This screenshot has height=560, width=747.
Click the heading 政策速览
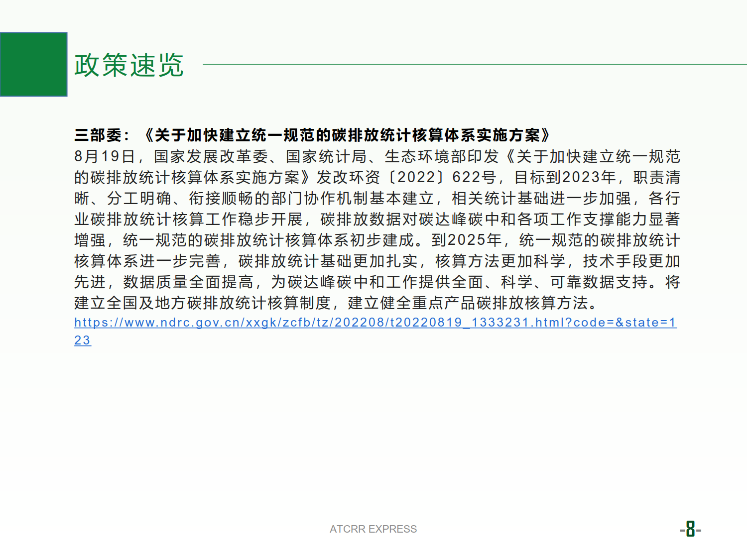[x=129, y=65]
